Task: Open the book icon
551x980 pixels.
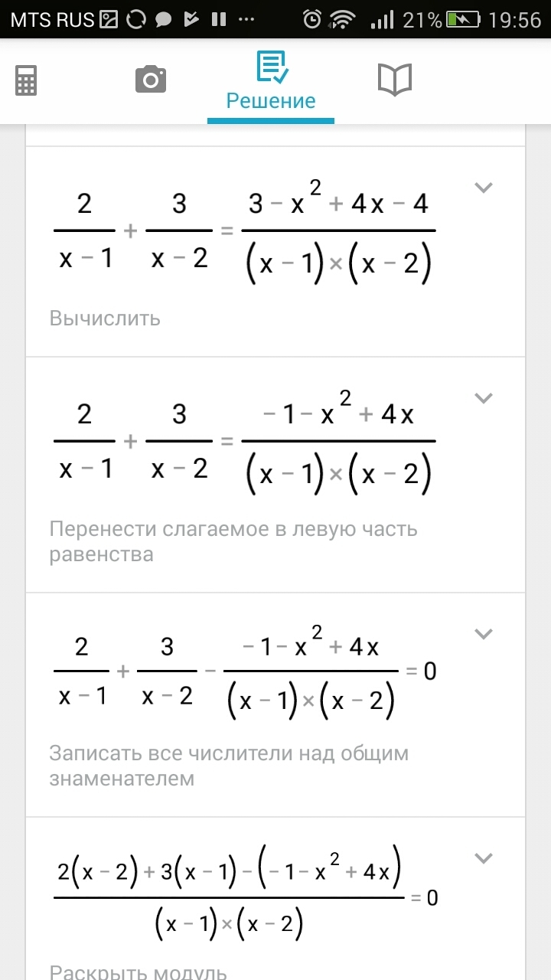Action: coord(395,80)
